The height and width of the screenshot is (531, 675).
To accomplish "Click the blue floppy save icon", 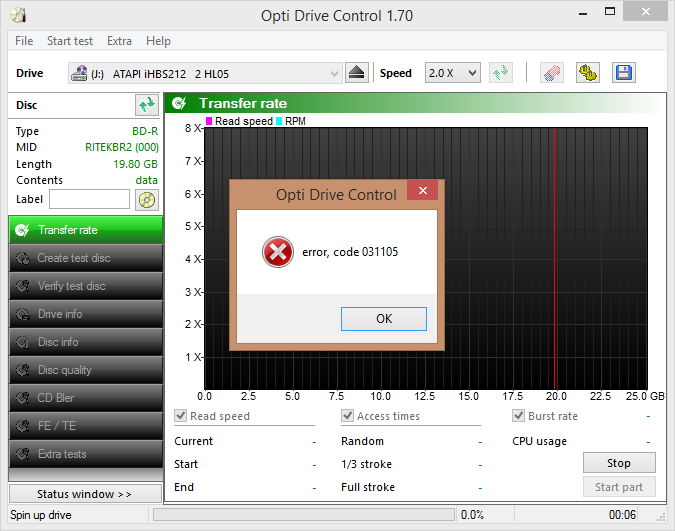I will click(x=624, y=73).
